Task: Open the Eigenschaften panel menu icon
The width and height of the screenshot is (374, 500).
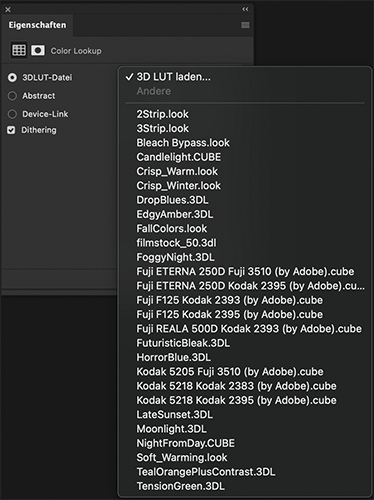Action: click(245, 25)
